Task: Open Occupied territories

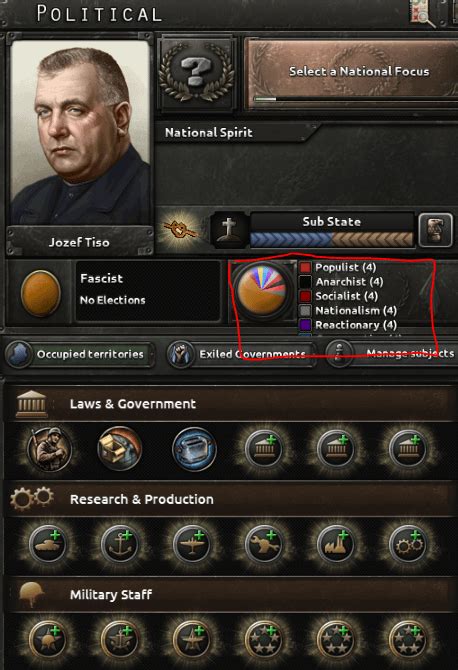Action: coord(79,354)
